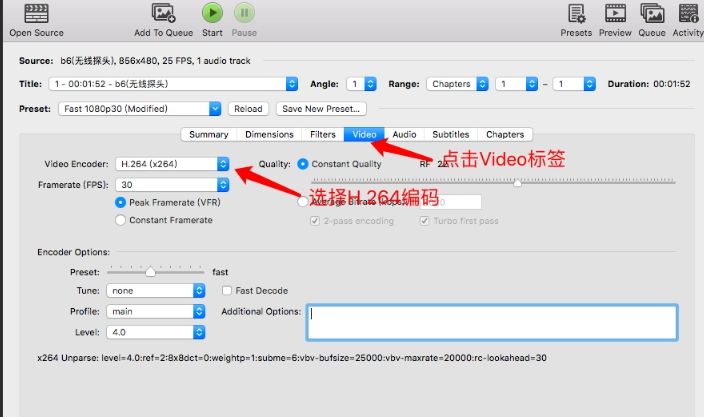The image size is (704, 417).
Task: Open the Presets panel icon
Action: 576,13
